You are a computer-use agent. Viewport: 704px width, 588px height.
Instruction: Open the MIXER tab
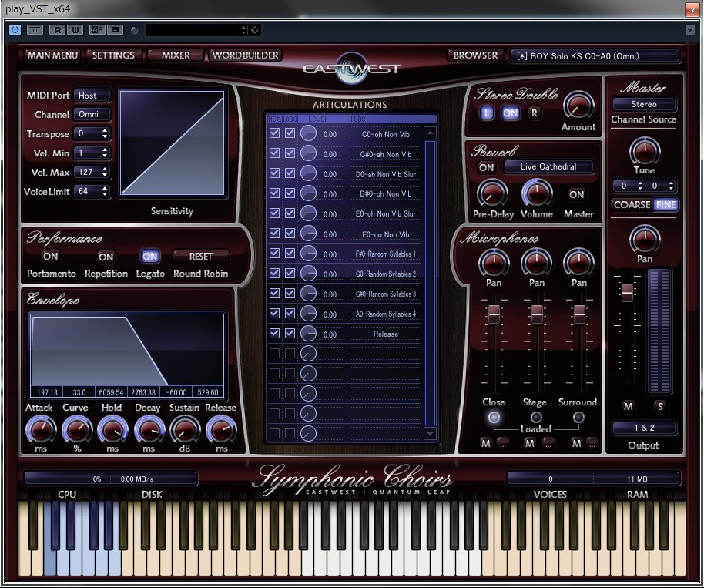176,55
